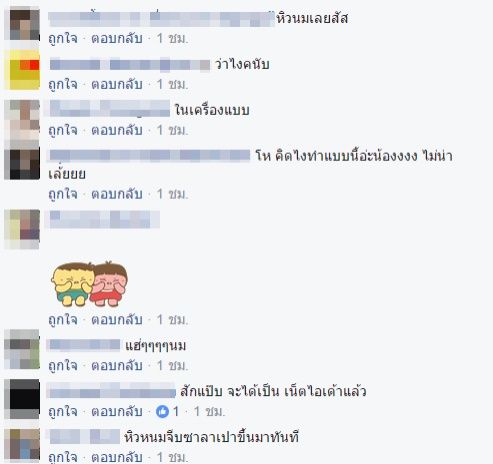Like the ว่าไงคนับ comment
Viewport: 493px width, 464px height.
coord(63,84)
